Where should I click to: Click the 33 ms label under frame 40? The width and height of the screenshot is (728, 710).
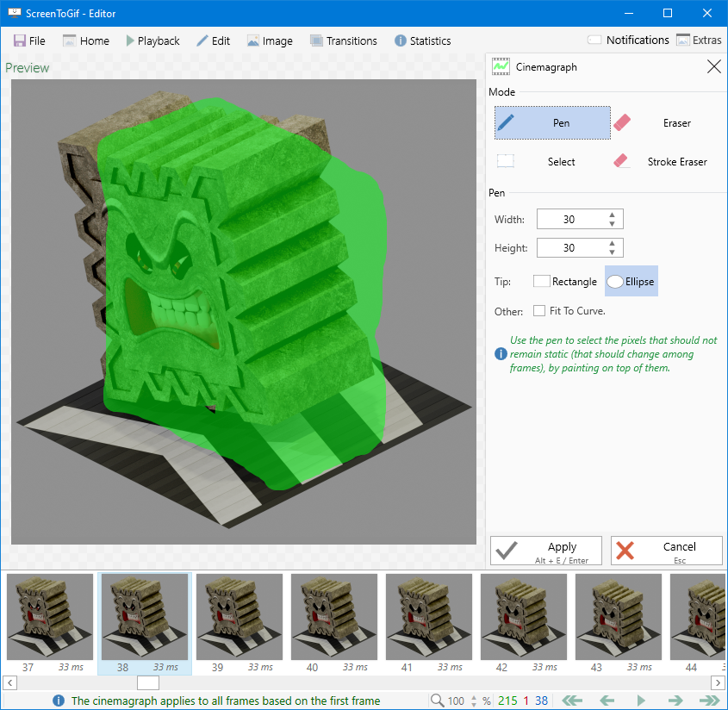pyautogui.click(x=355, y=667)
